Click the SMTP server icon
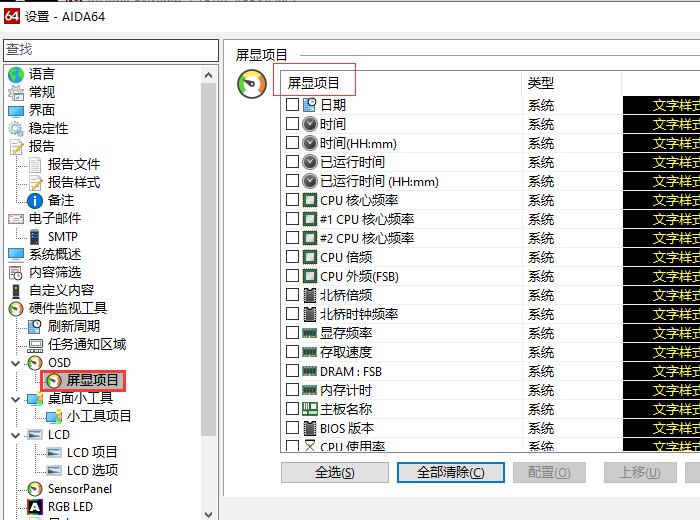Image resolution: width=700 pixels, height=520 pixels. [x=35, y=236]
